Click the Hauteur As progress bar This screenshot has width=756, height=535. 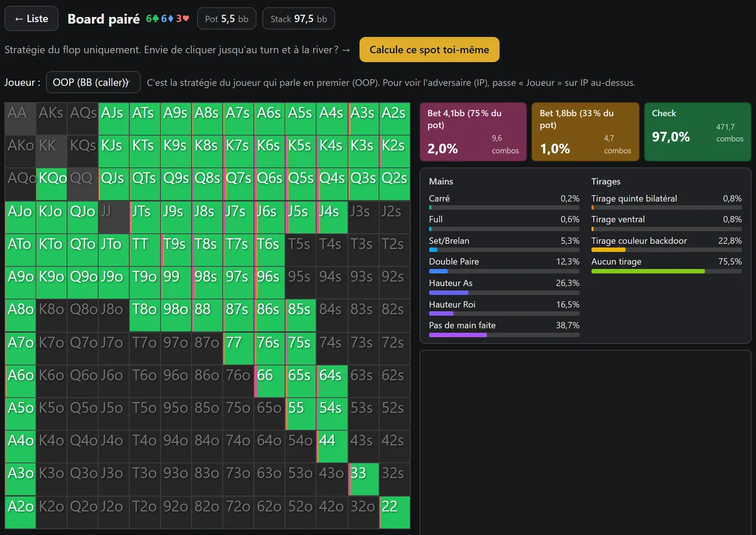pos(504,292)
